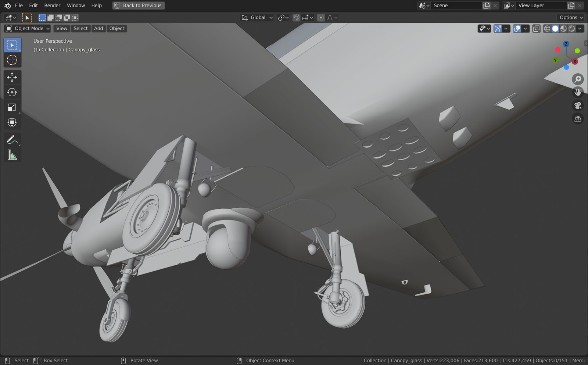Image resolution: width=588 pixels, height=365 pixels.
Task: Select the Scale tool
Action: 12,107
